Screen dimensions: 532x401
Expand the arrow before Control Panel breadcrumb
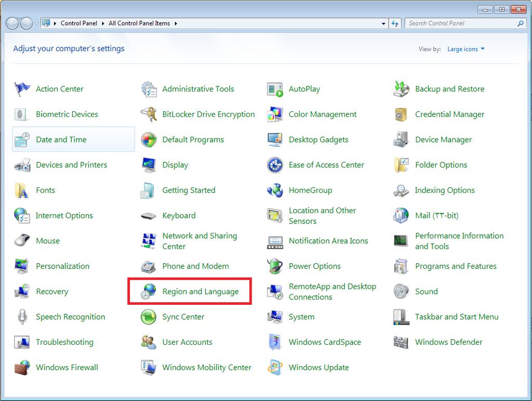pos(55,23)
